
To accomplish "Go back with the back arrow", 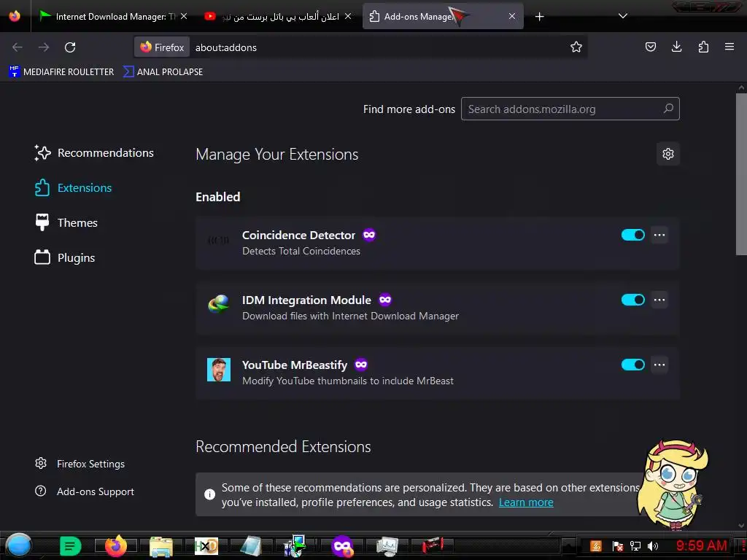I will 18,47.
